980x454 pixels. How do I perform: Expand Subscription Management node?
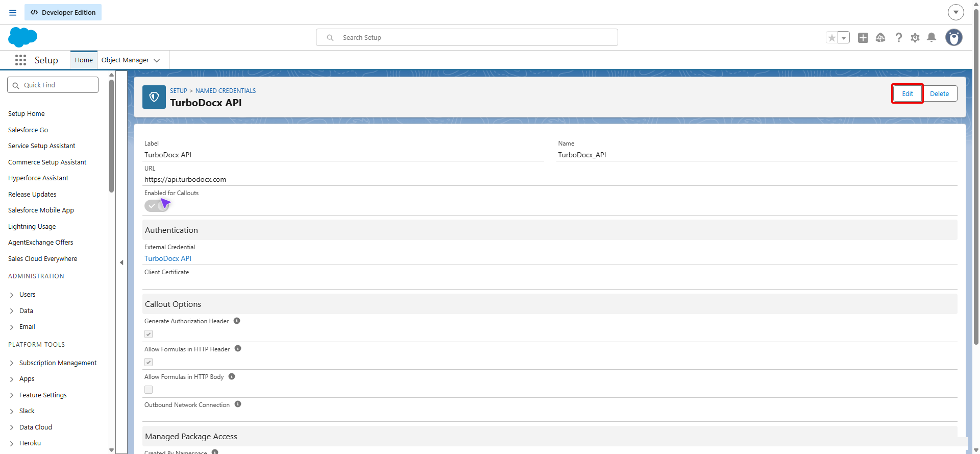pyautogui.click(x=12, y=363)
